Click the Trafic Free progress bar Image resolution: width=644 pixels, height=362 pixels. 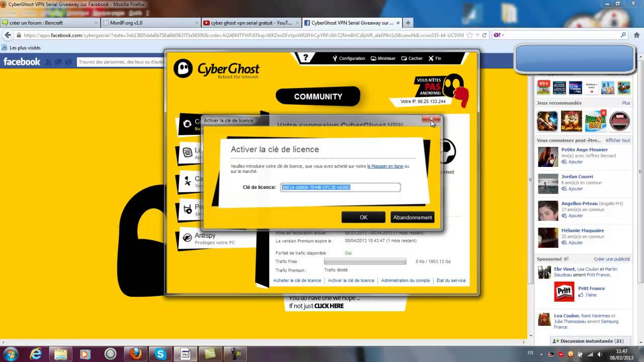365,262
